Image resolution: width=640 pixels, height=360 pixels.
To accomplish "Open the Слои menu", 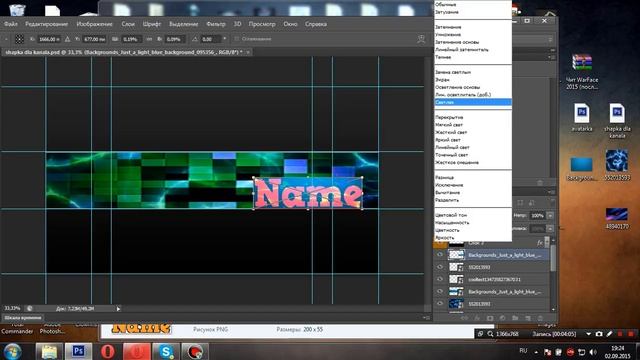I will (128, 24).
